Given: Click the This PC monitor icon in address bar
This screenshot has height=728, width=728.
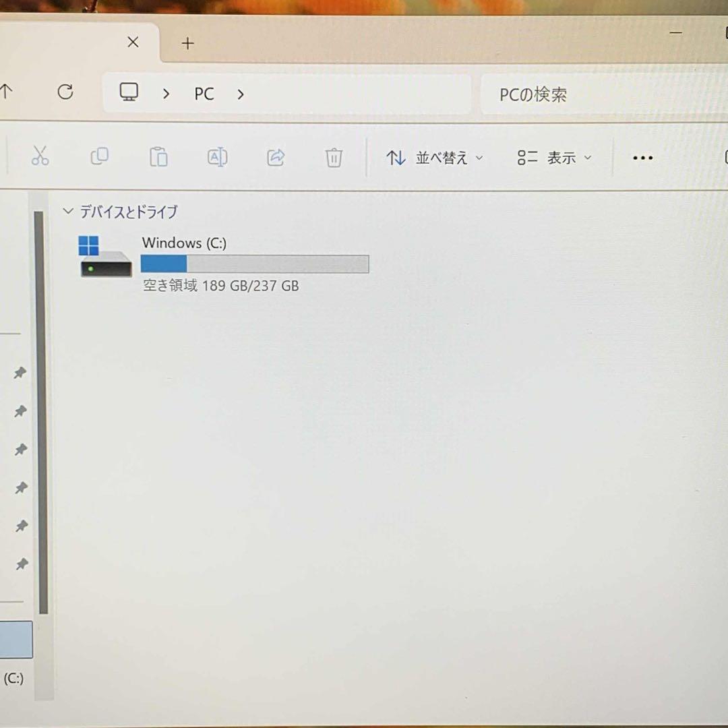Looking at the screenshot, I should click(128, 92).
